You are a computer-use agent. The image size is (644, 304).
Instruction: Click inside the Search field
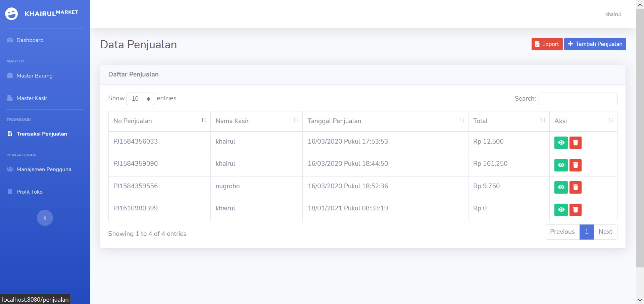tap(578, 99)
